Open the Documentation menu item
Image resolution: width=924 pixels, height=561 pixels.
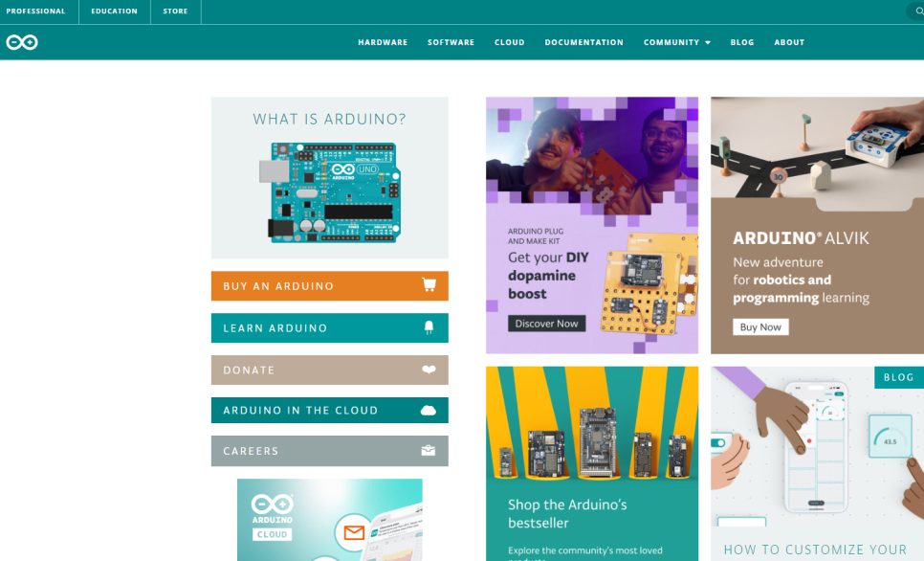tap(583, 42)
